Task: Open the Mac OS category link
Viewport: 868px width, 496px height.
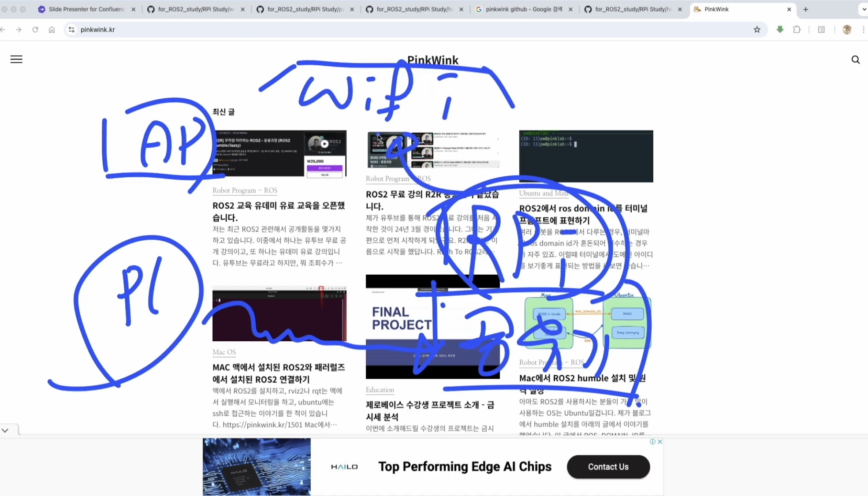Action: (x=224, y=352)
